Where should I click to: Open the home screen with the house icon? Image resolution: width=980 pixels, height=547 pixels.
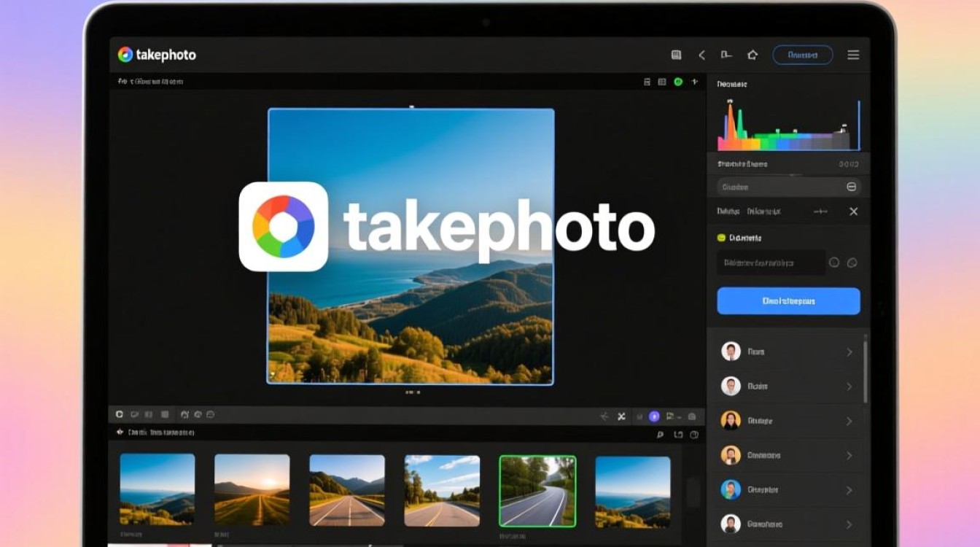(752, 55)
